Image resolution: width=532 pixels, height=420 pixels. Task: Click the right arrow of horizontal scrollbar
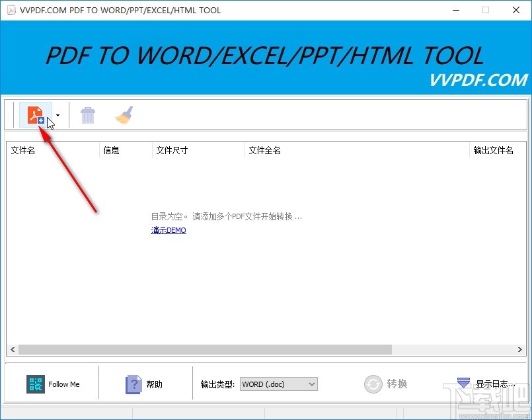521,350
